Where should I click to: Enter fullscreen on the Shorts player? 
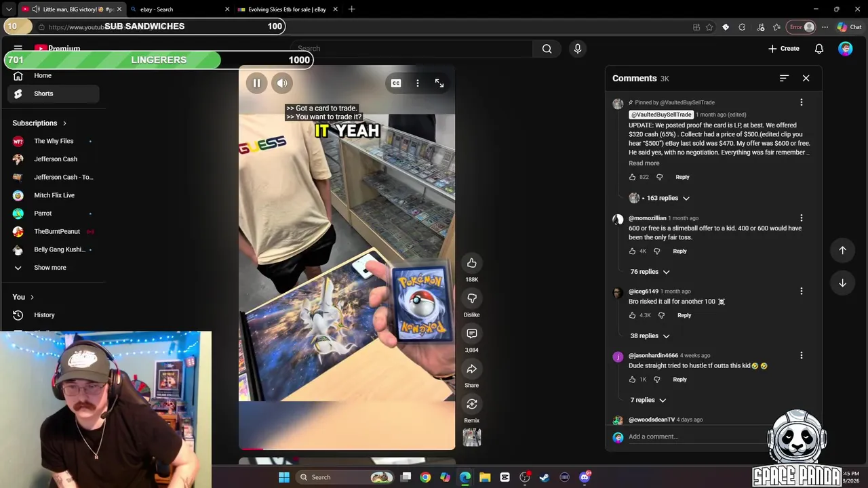pyautogui.click(x=439, y=83)
